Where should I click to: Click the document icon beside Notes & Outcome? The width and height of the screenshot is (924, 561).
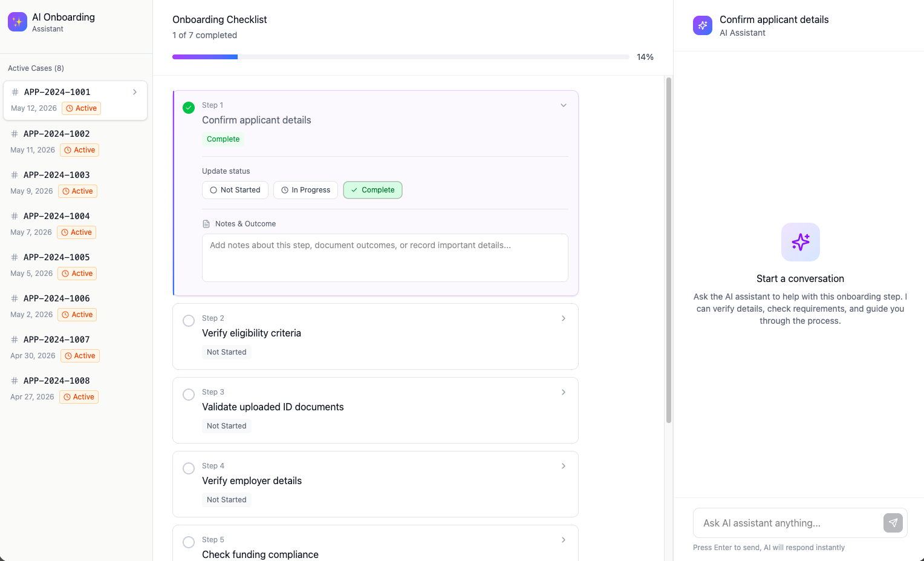click(x=206, y=224)
